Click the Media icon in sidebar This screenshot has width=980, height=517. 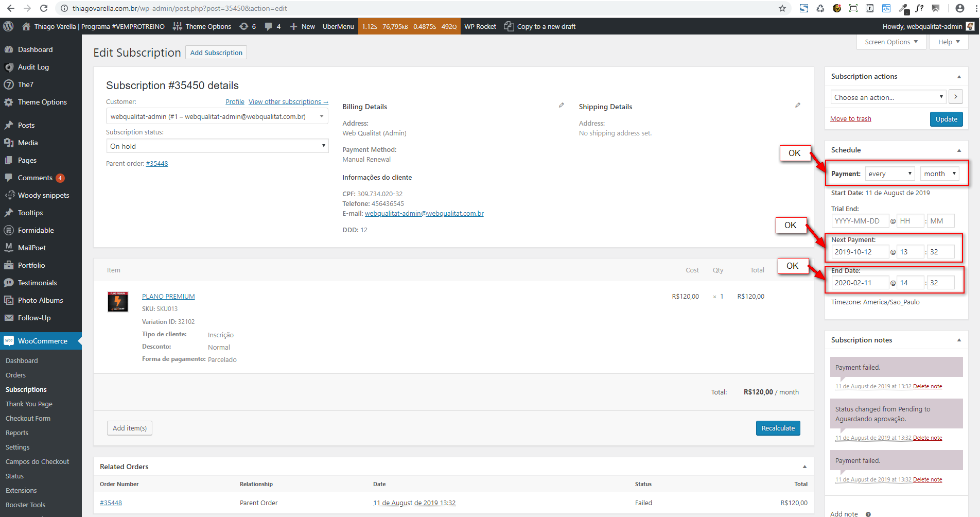coord(9,143)
